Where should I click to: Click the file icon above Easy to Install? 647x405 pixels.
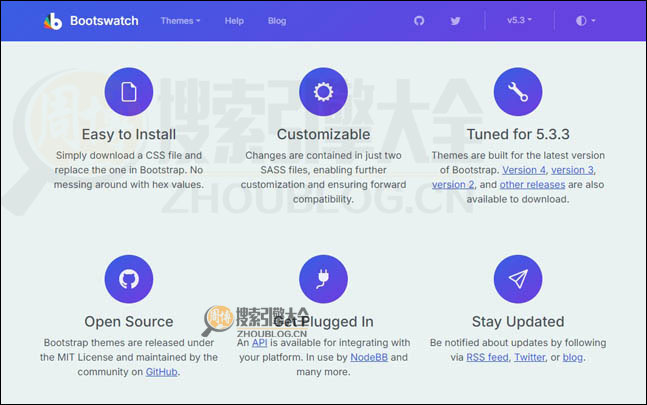click(x=129, y=92)
